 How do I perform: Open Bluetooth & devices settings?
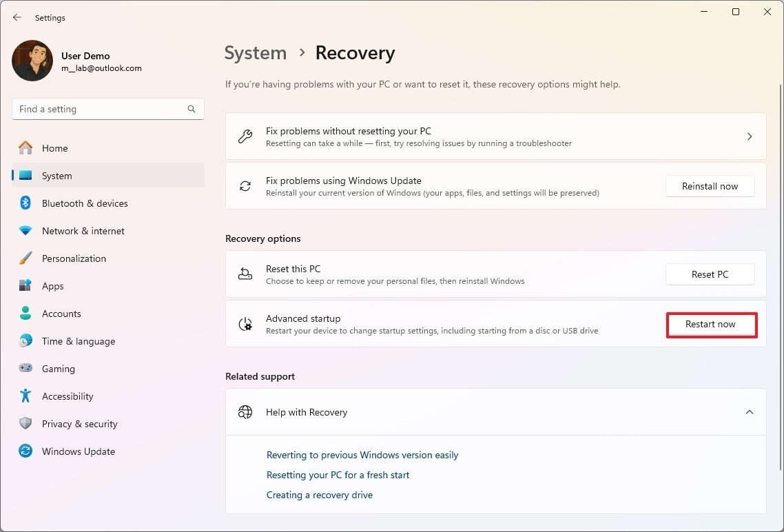[108, 203]
